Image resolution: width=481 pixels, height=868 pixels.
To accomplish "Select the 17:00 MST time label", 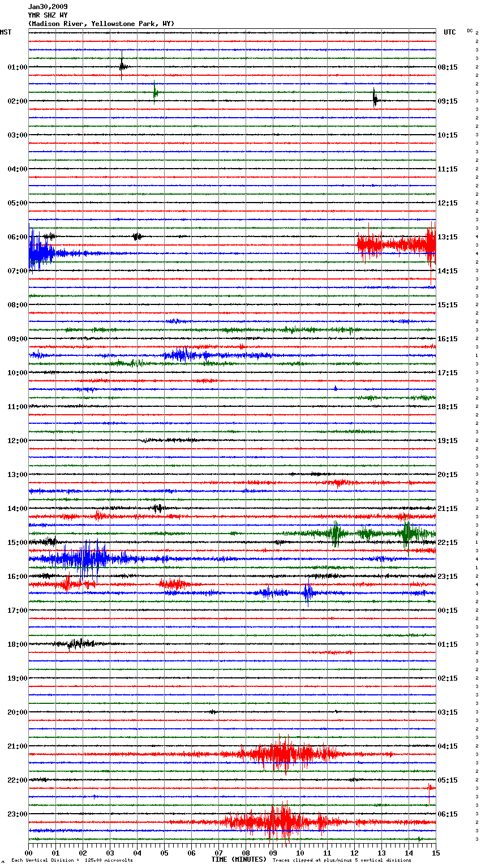I will click(18, 611).
